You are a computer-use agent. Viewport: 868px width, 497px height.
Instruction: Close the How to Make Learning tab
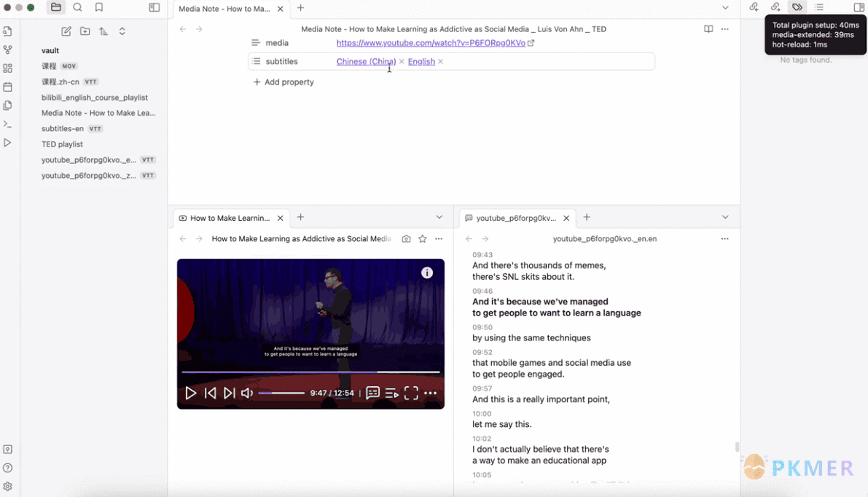(280, 218)
